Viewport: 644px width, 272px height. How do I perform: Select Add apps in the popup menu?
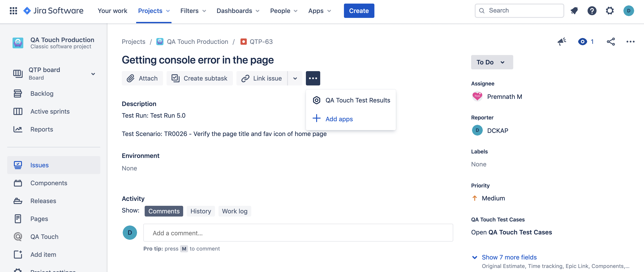(x=351, y=119)
